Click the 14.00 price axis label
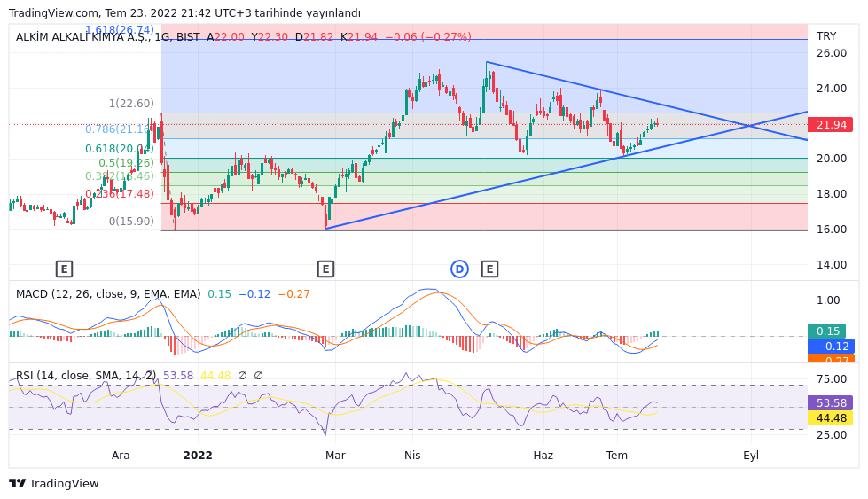Viewport: 868px width, 499px height. click(x=832, y=265)
